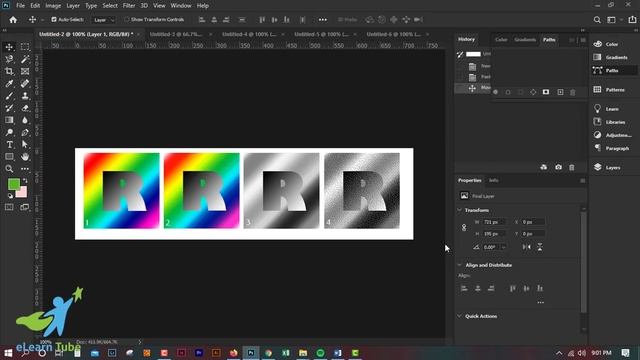640x360 pixels.
Task: Select the Move tool in the toolbox
Action: click(x=9, y=47)
